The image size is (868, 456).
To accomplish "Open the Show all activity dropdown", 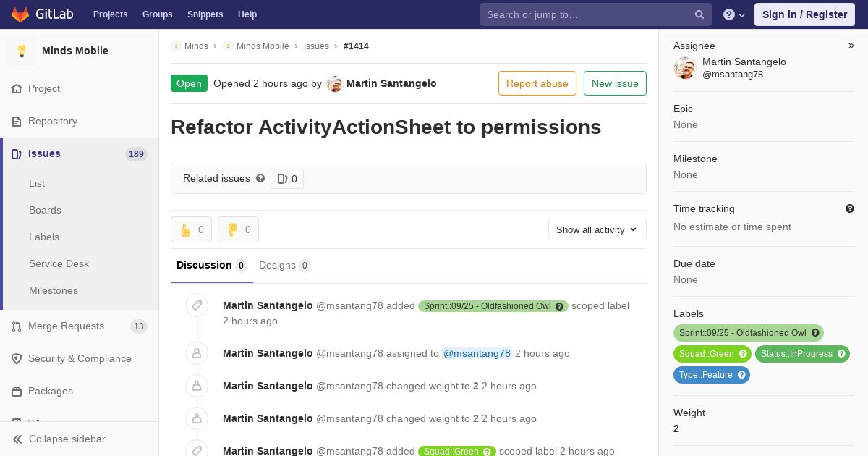I will point(597,229).
